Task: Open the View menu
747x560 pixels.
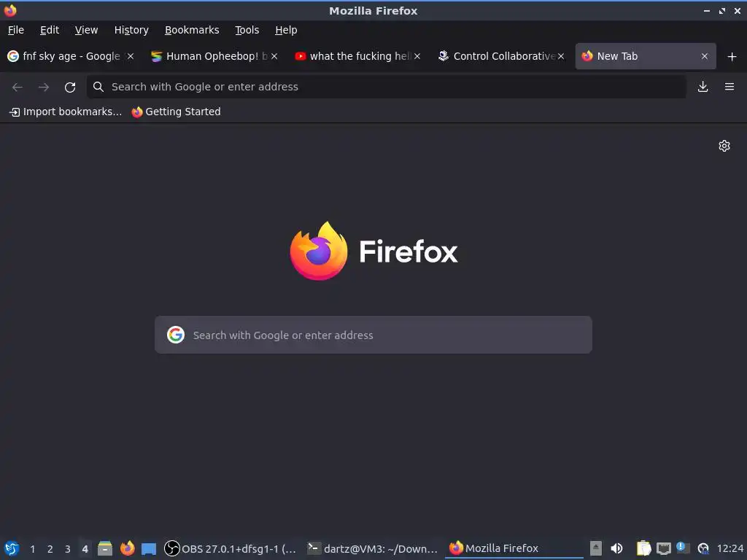Action: coord(86,30)
